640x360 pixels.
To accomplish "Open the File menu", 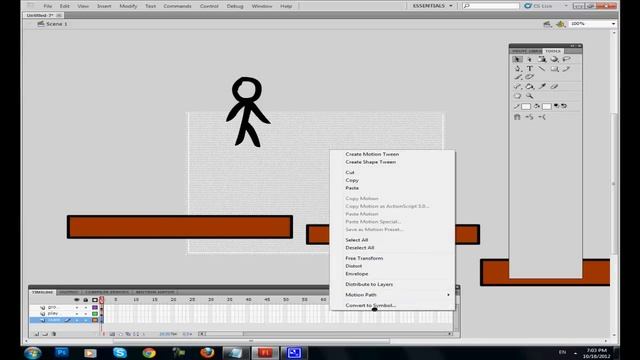I will 48,6.
